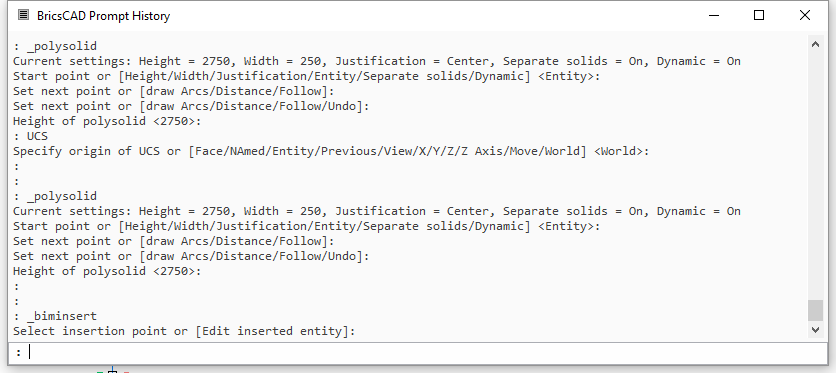Click the first _polysolid command line
The height and width of the screenshot is (373, 836).
[x=55, y=46]
